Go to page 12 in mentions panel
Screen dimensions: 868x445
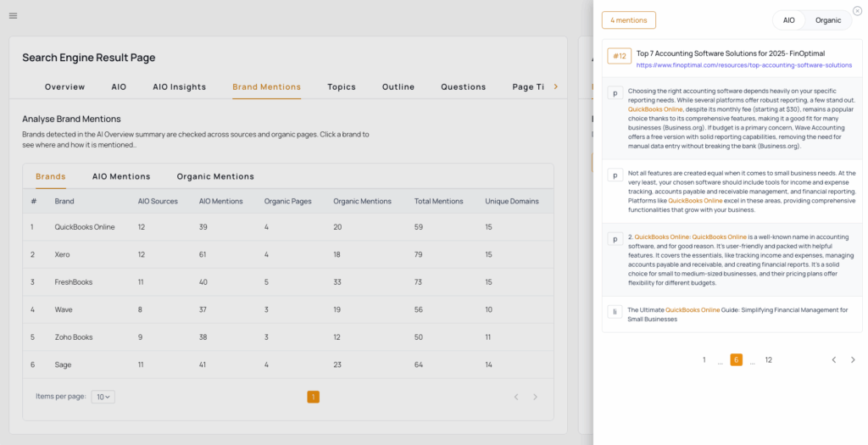point(768,359)
